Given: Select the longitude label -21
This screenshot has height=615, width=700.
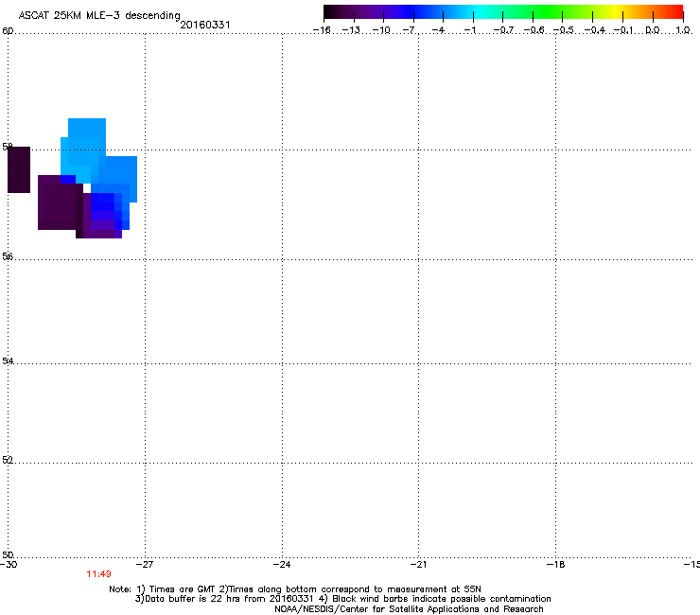Looking at the screenshot, I should [x=418, y=565].
